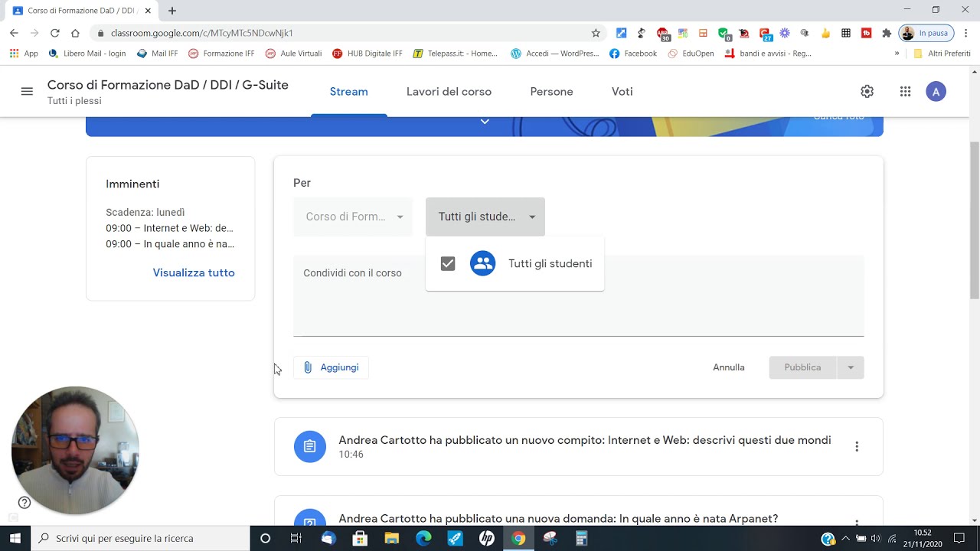Open Chrome three-dot menu

[x=966, y=33]
